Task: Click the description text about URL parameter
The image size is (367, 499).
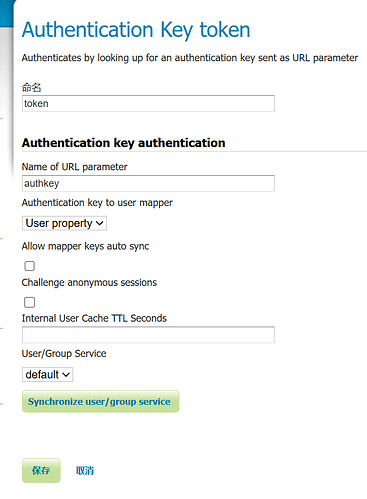Action: pos(190,58)
